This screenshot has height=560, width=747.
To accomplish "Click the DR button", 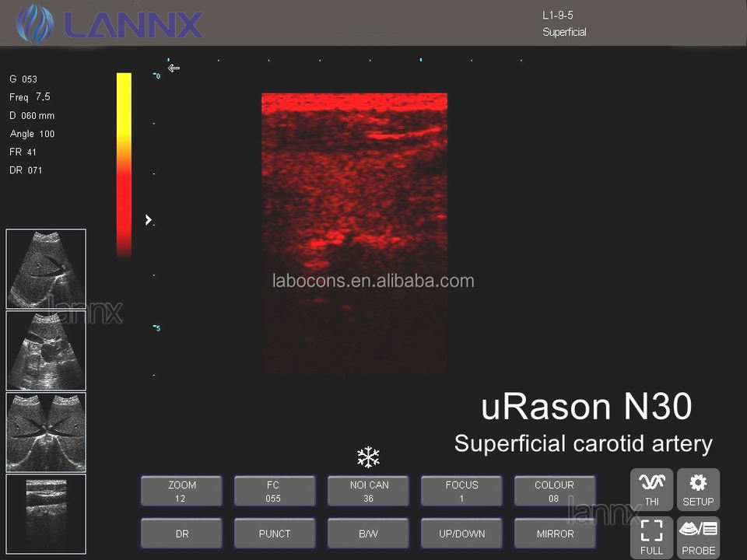I will click(181, 534).
